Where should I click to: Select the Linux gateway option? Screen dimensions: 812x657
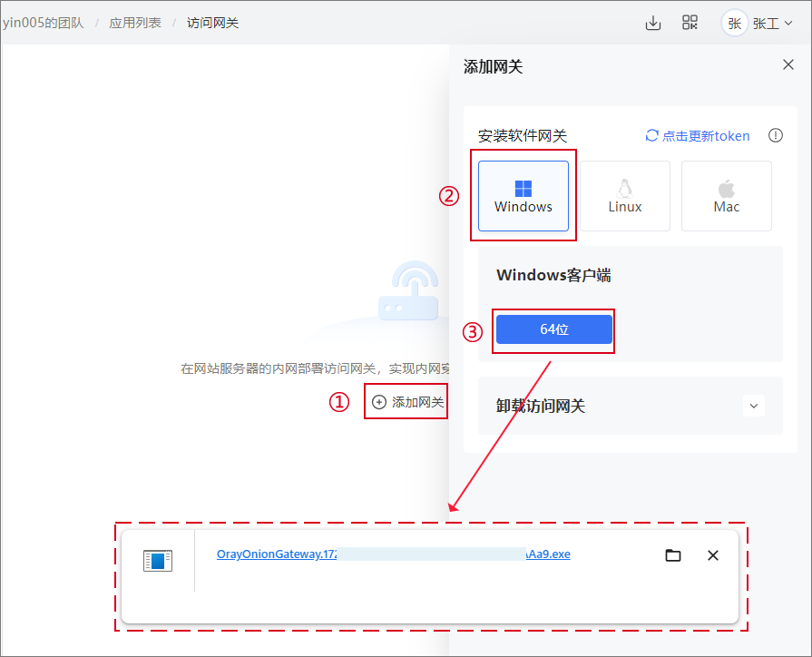(624, 196)
